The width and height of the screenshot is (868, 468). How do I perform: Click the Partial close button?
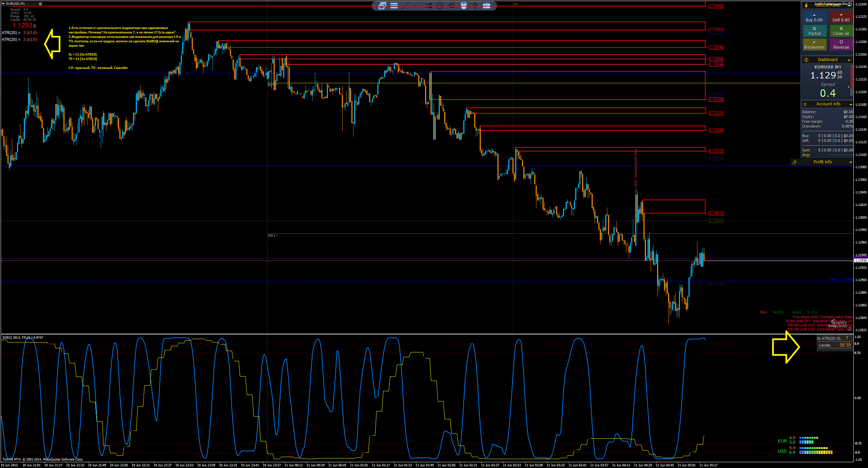pyautogui.click(x=814, y=31)
